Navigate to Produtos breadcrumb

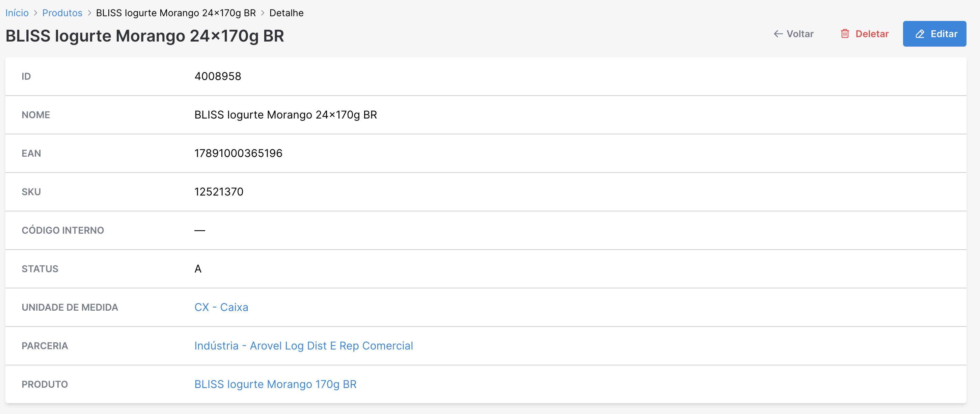(62, 13)
